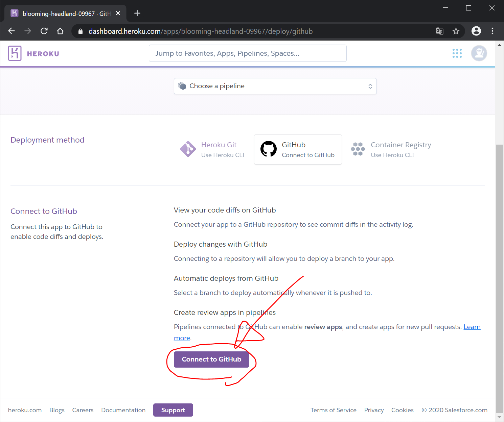
Task: Click View your code diffs on GitHub
Action: tap(225, 210)
